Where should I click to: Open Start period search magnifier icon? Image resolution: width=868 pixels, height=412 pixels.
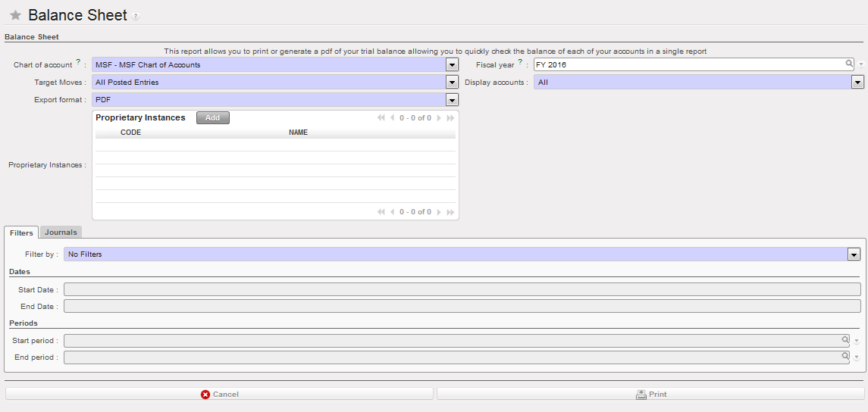click(845, 339)
